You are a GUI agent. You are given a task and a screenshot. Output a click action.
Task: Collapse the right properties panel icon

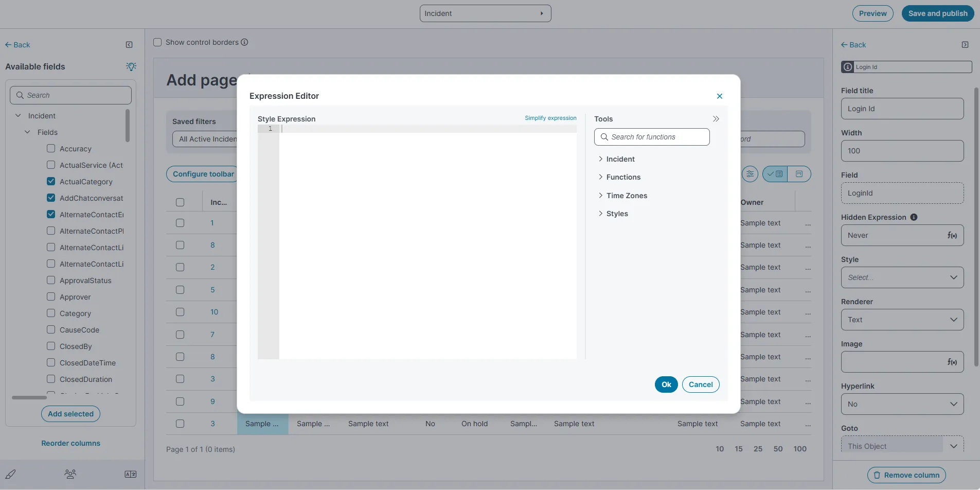(965, 45)
